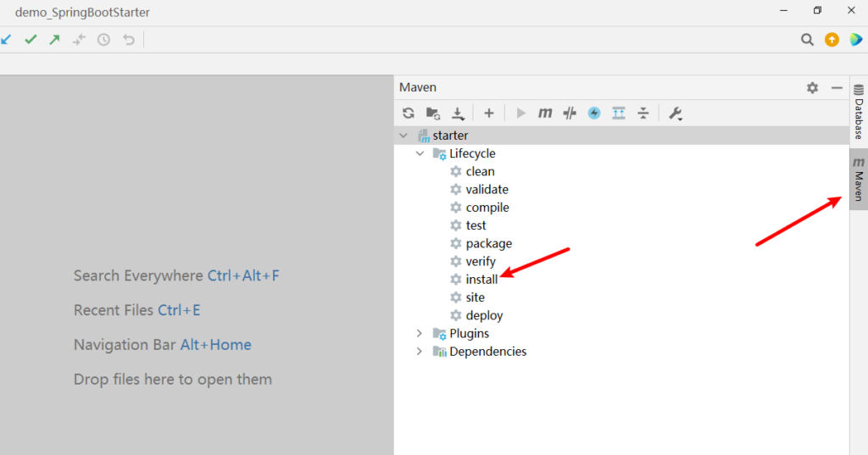Select the clean lifecycle goal

coord(480,172)
